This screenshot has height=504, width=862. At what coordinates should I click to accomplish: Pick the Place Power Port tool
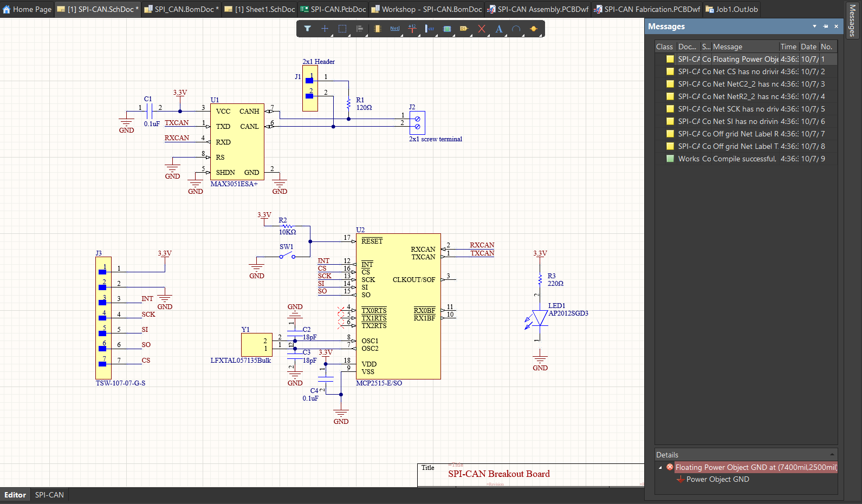coord(412,29)
